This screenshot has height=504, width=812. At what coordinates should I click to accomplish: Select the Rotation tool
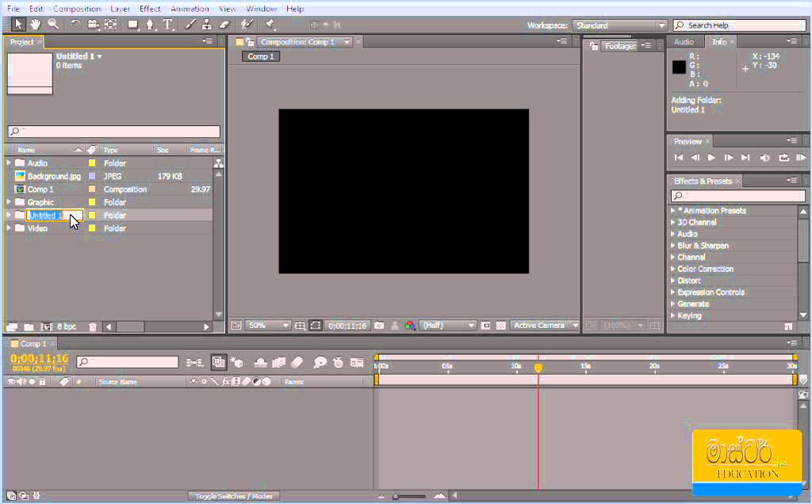(75, 25)
